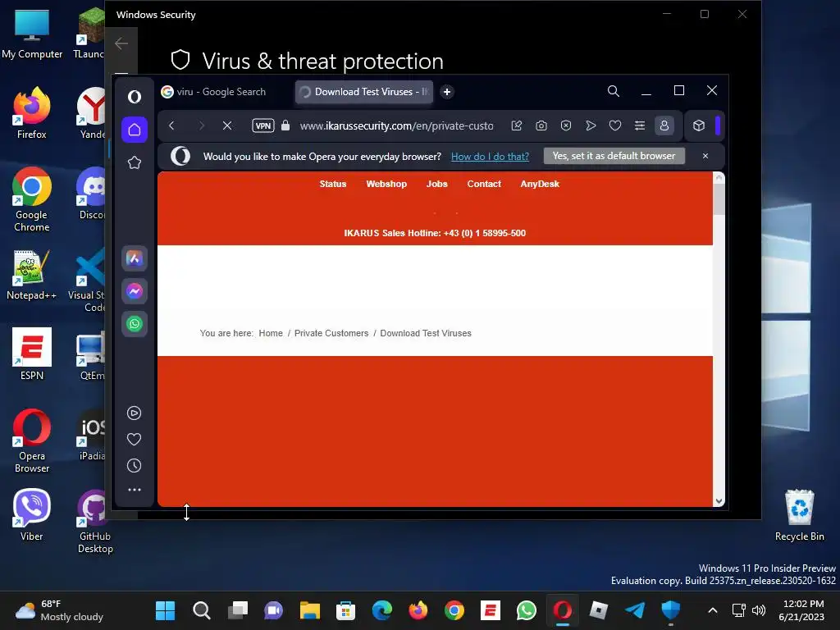Open taskbar Search
The width and height of the screenshot is (840, 630).
(202, 610)
